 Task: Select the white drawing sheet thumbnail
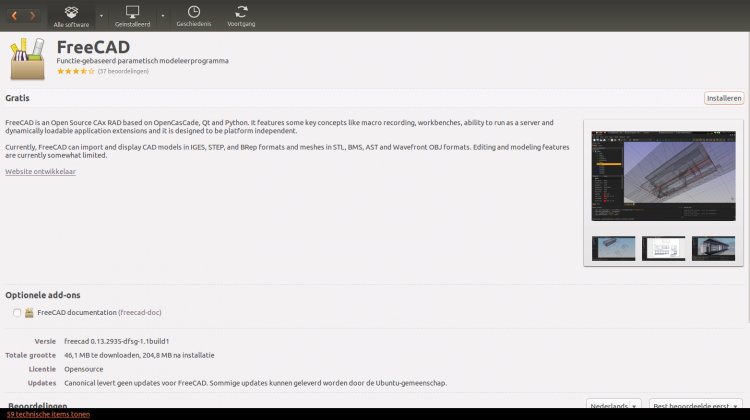663,248
